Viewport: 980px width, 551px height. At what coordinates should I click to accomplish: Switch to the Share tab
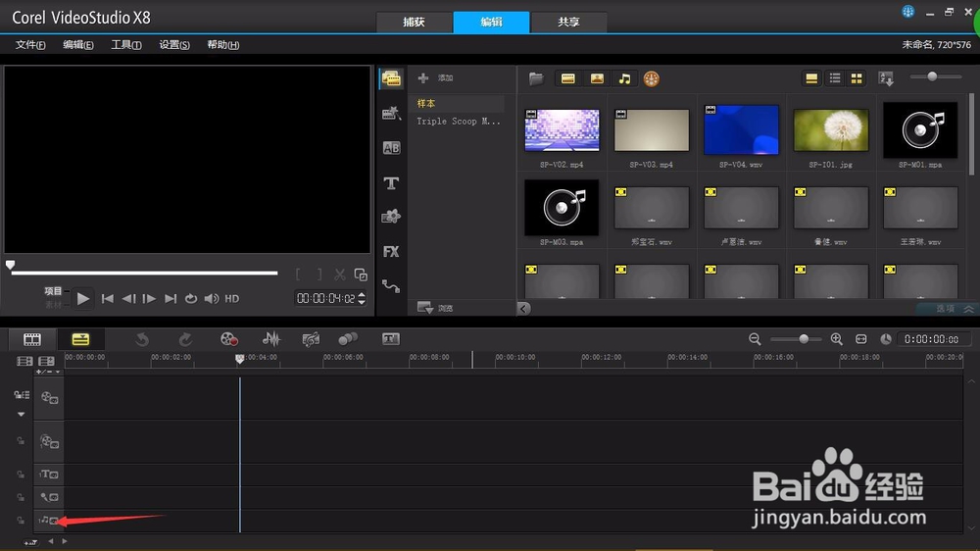[568, 22]
